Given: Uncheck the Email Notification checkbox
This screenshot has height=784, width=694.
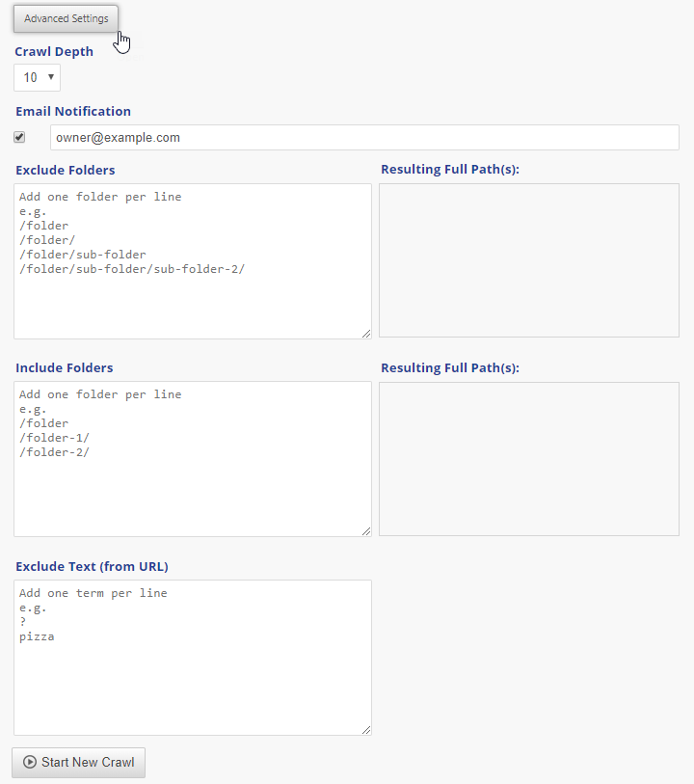Looking at the screenshot, I should (x=19, y=137).
